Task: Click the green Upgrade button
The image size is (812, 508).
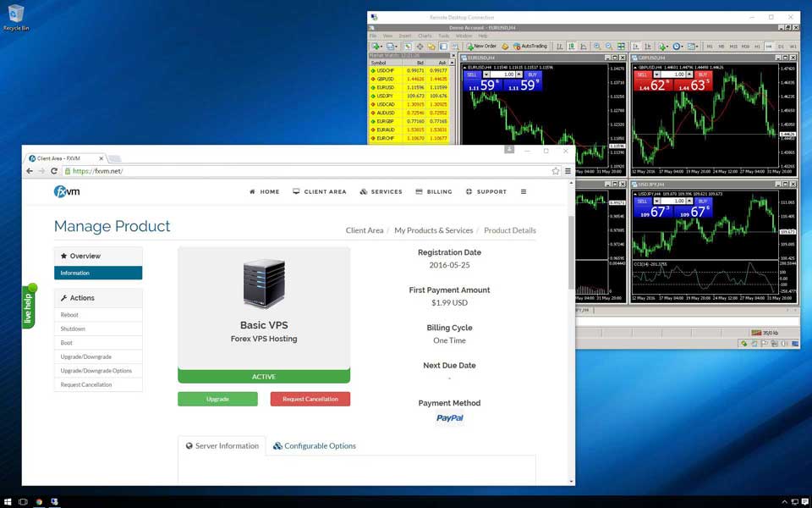Action: (217, 399)
